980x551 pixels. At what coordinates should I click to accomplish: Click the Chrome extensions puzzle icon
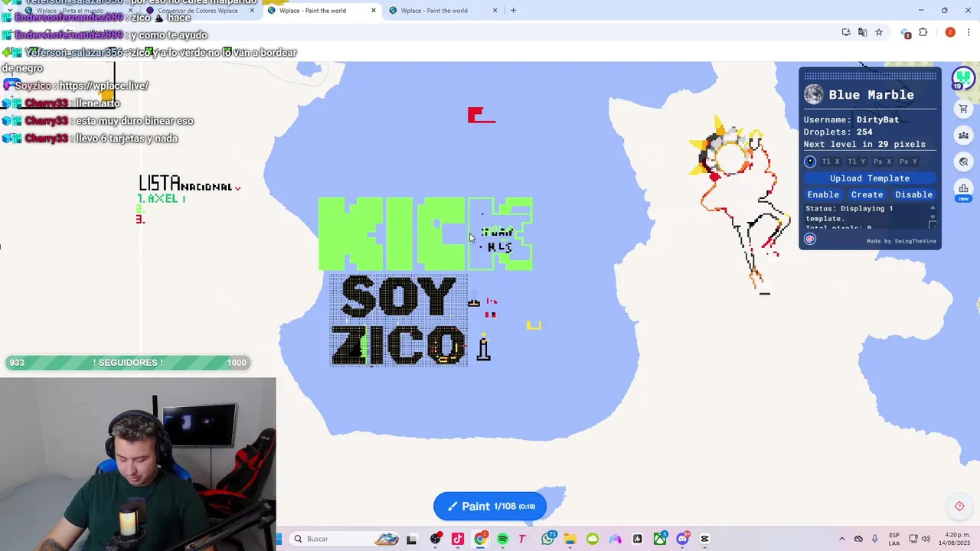923,32
